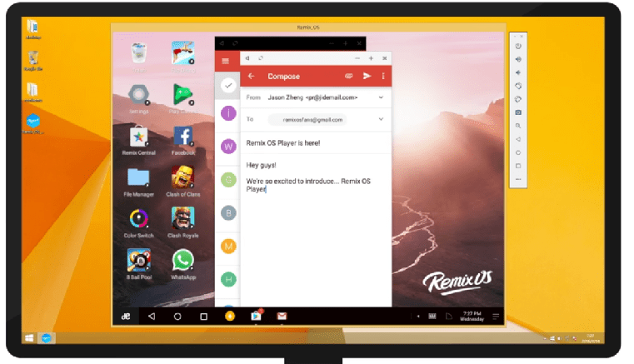Viewport: 634px width, 364px height.
Task: Launch Clash Royale game
Action: point(183,224)
